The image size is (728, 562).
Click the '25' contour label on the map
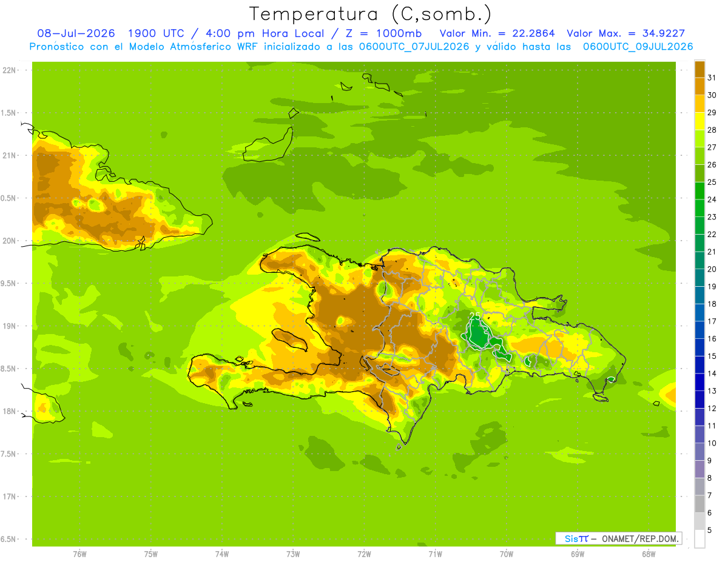pyautogui.click(x=475, y=317)
